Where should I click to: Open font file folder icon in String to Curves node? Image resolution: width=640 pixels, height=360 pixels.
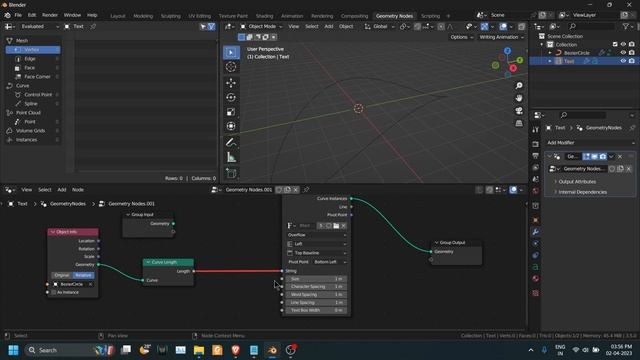(x=336, y=226)
